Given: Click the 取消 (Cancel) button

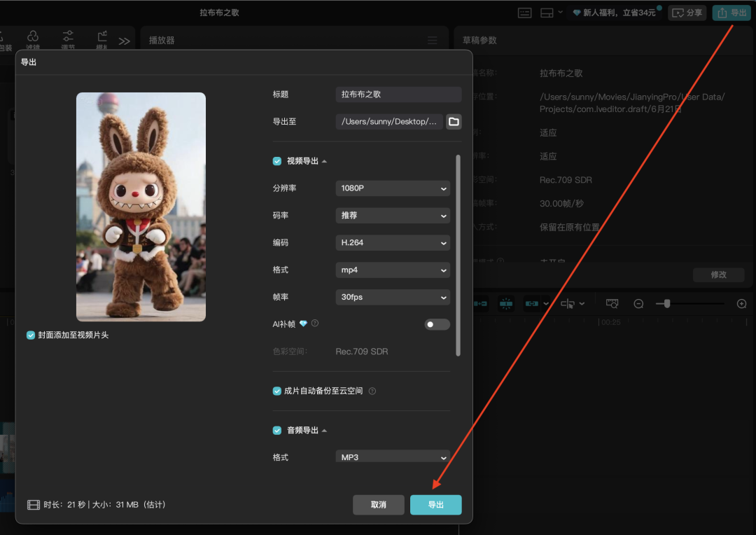Looking at the screenshot, I should 378,504.
